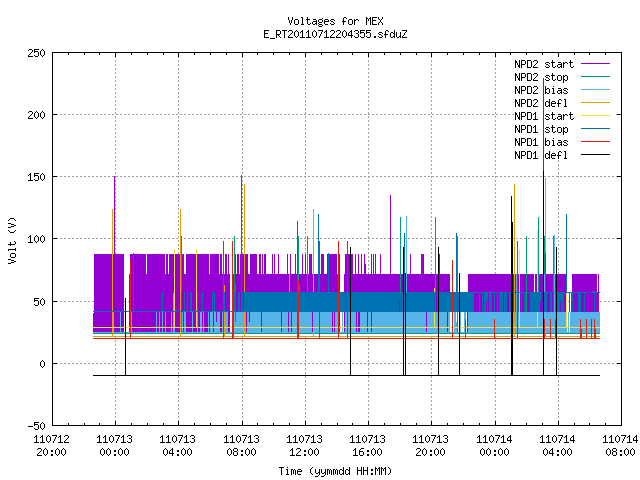Click the light blue NPD2 bias legend line
Screen dimensions: 640x480
[x=596, y=90]
